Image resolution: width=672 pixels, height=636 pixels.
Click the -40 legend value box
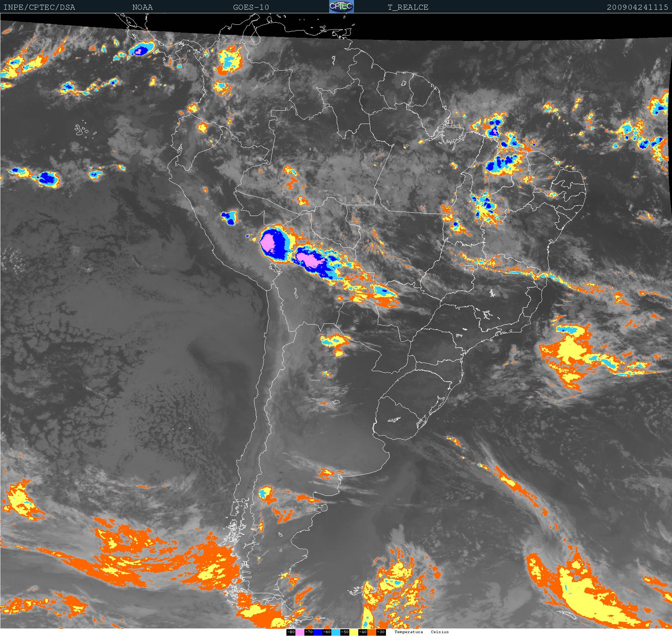(x=363, y=632)
